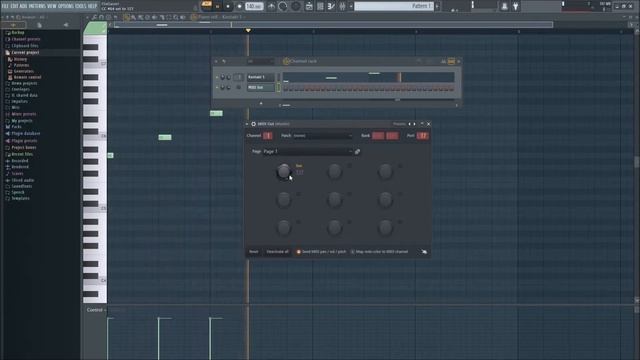Toggle the metronome icon
640x360 pixels.
(x=271, y=6)
